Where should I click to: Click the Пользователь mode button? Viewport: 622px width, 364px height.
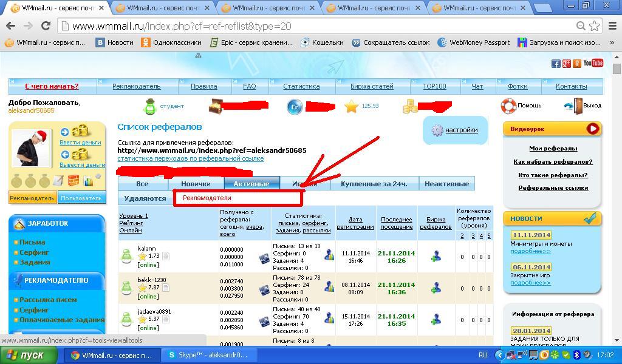pos(81,198)
